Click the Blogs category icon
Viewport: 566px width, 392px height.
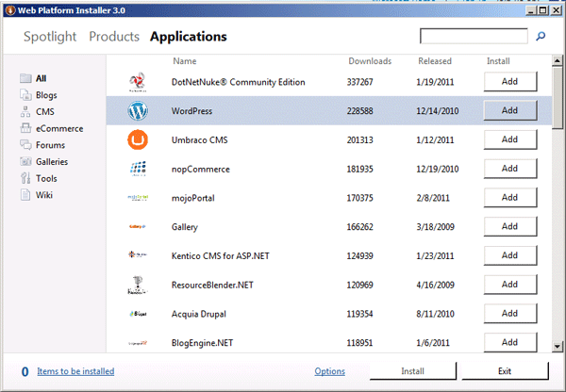[x=25, y=95]
